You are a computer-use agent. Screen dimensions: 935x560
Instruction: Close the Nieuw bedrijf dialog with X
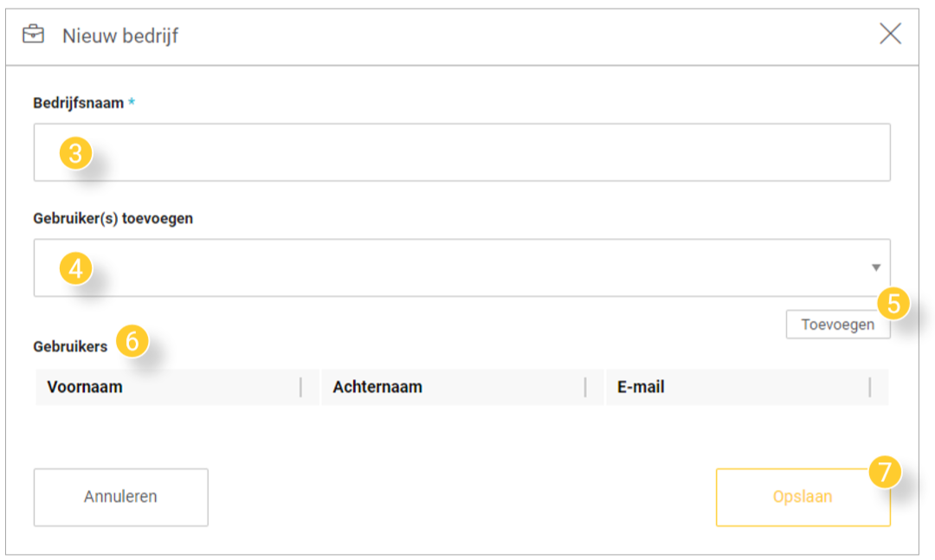(x=890, y=34)
